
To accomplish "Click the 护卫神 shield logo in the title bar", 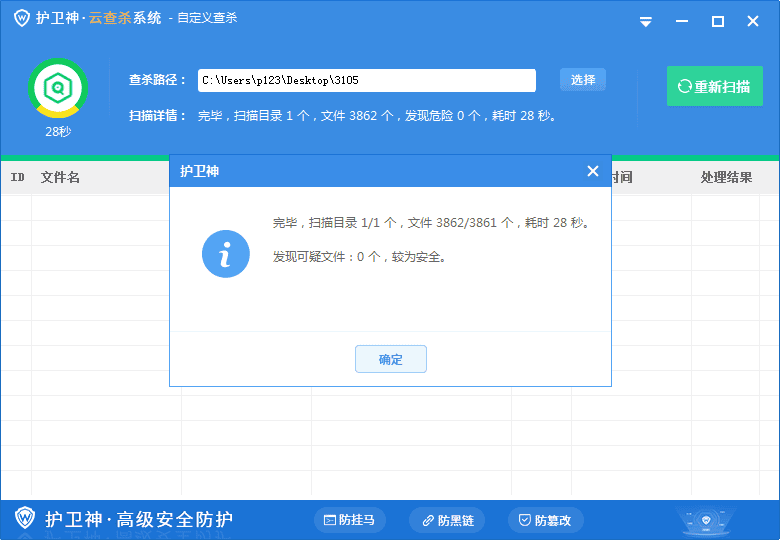I will 21,18.
